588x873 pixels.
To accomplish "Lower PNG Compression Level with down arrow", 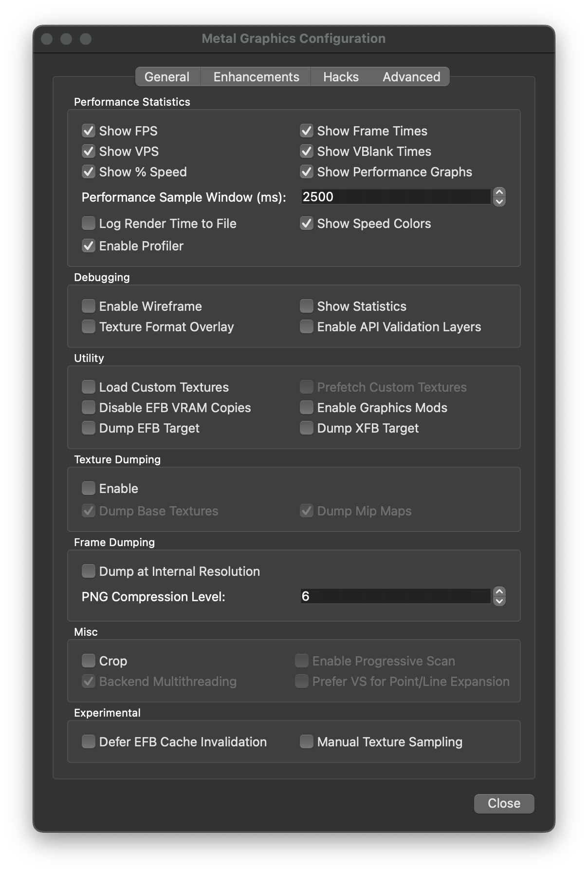I will click(499, 601).
